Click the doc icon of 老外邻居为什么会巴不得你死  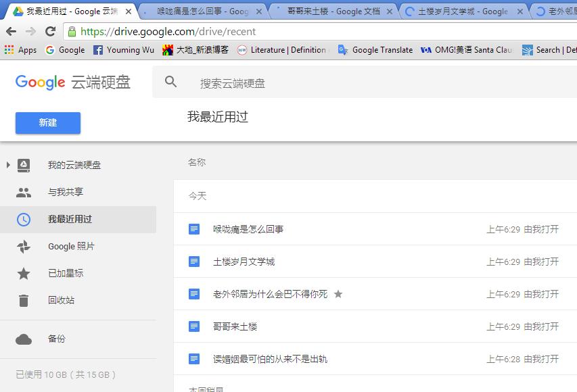[x=194, y=294]
